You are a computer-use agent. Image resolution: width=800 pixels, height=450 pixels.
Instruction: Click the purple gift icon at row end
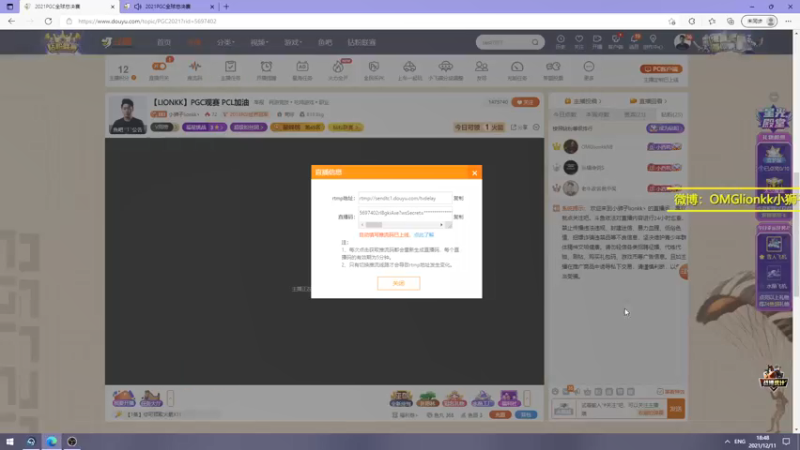509,398
